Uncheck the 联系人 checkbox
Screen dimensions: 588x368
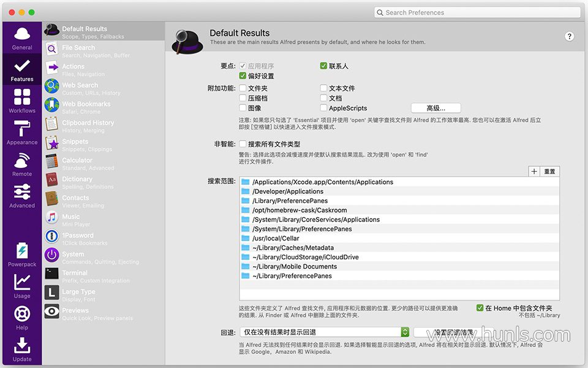click(323, 66)
